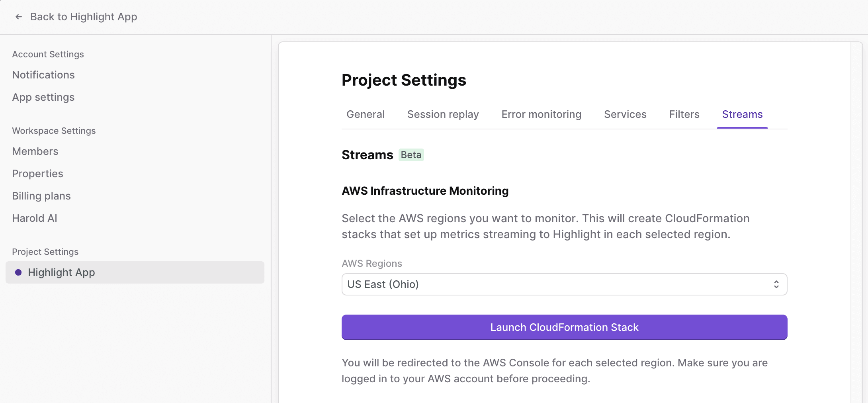
Task: Open Billing plans
Action: pos(41,196)
